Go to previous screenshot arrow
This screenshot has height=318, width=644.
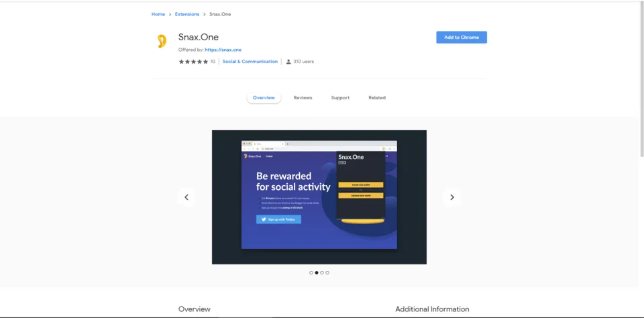pos(186,197)
